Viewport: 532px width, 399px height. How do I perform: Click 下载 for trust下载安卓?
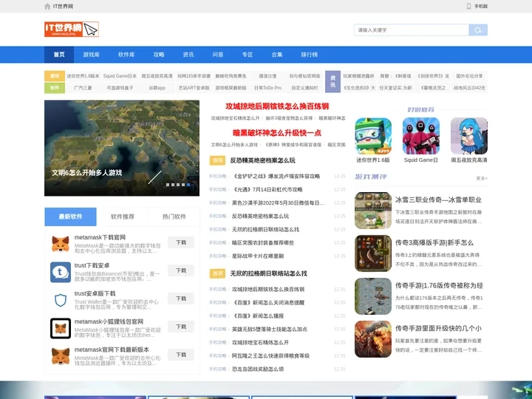coord(181,270)
